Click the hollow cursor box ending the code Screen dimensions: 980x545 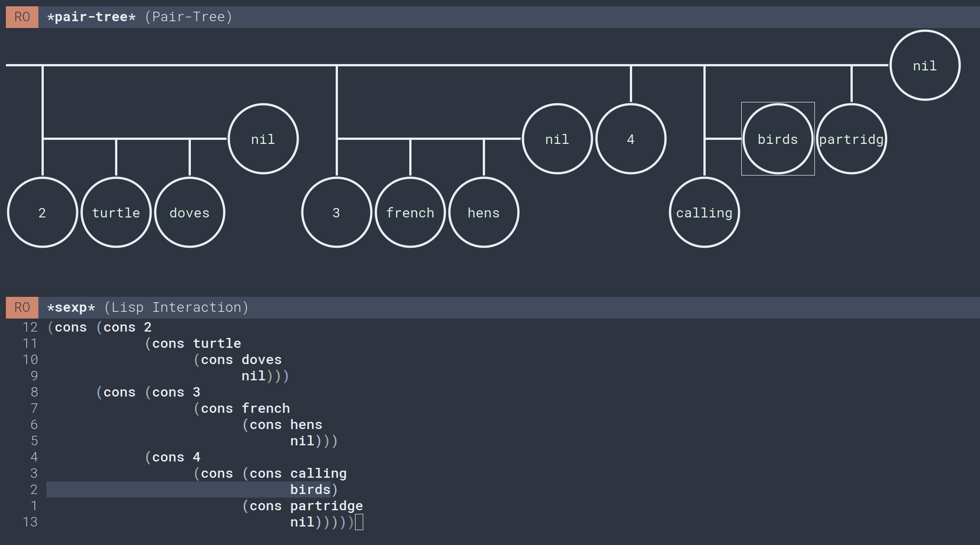coord(359,522)
